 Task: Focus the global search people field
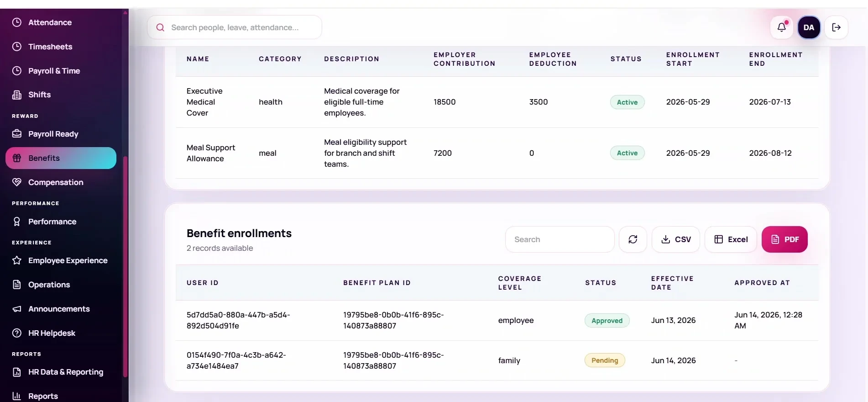pyautogui.click(x=235, y=27)
